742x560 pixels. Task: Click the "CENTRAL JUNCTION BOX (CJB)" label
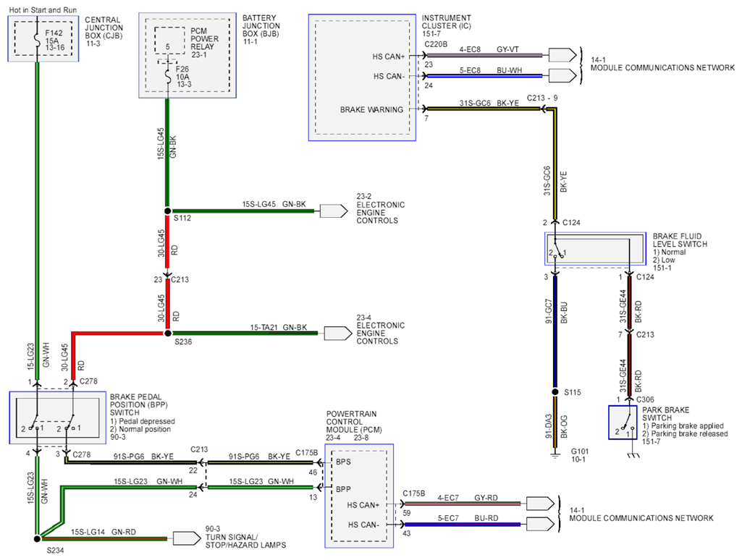[x=104, y=28]
